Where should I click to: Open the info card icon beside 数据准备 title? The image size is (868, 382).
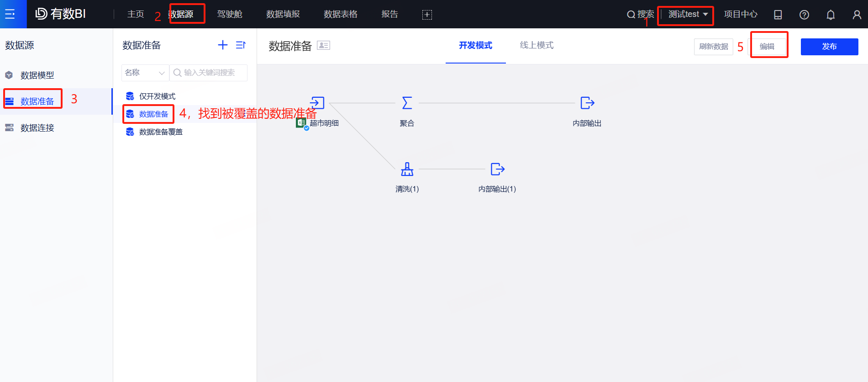coord(323,45)
